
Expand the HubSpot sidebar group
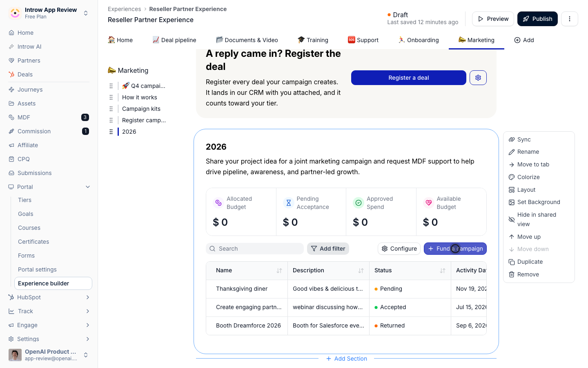[88, 297]
